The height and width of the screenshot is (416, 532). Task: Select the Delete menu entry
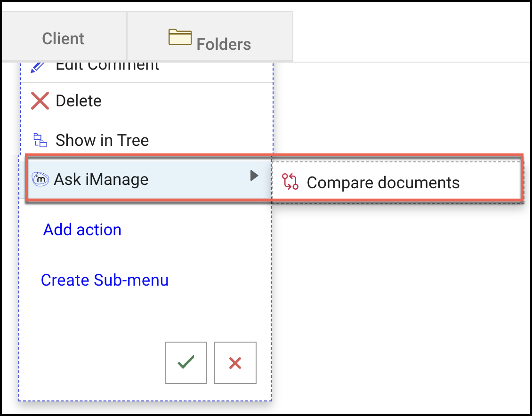(79, 101)
